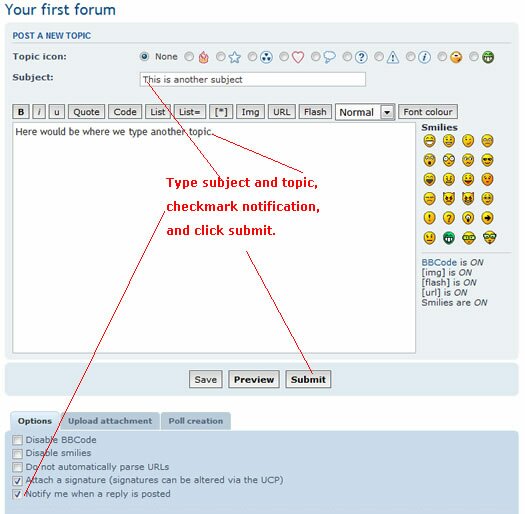The image size is (525, 514).
Task: Choose the fire topic icon radio button
Action: coord(189,57)
